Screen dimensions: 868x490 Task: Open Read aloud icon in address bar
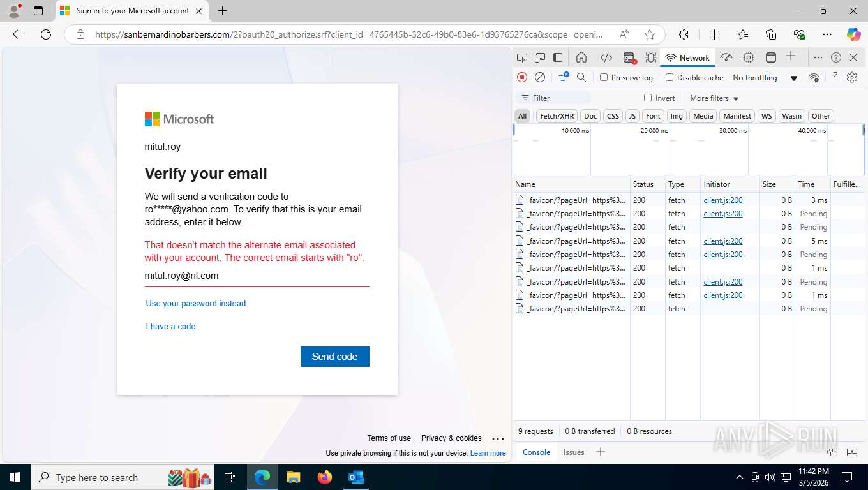point(624,34)
